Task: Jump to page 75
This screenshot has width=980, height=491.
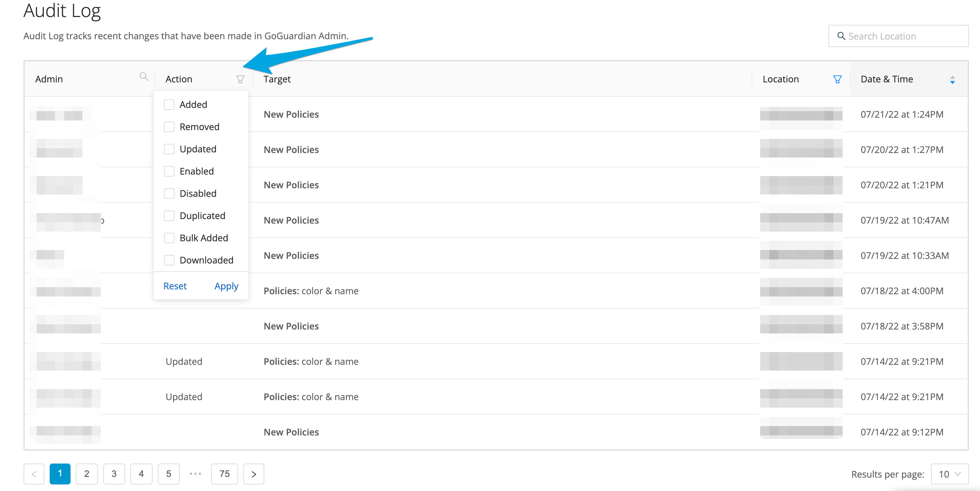Action: 224,474
